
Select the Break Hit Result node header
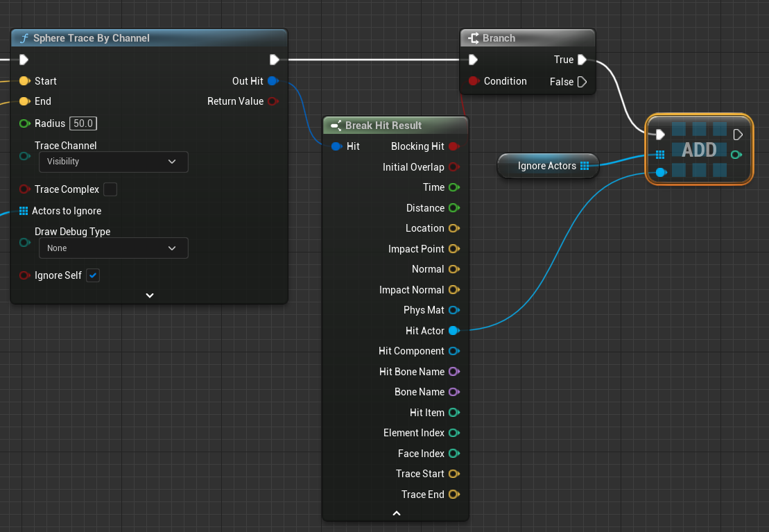pyautogui.click(x=383, y=126)
